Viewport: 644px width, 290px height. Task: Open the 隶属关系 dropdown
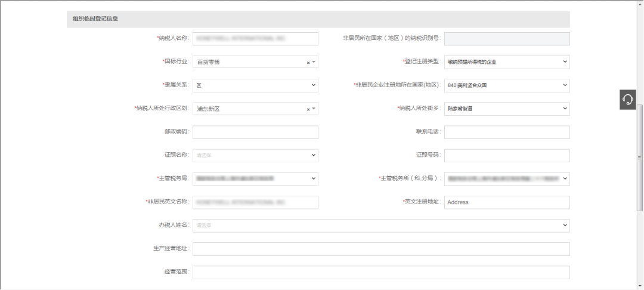314,85
